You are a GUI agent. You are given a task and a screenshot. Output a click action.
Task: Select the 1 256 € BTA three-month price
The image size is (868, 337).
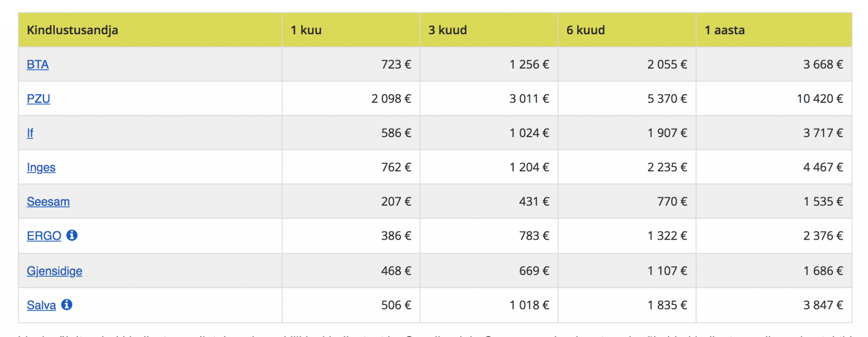[529, 64]
